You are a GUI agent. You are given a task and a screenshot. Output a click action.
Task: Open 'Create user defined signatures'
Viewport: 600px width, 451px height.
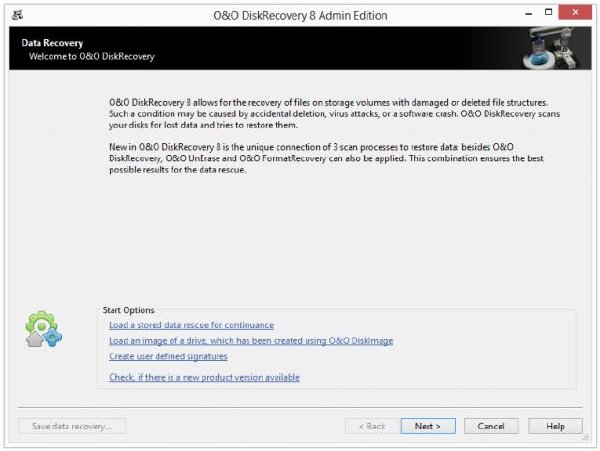click(x=168, y=357)
